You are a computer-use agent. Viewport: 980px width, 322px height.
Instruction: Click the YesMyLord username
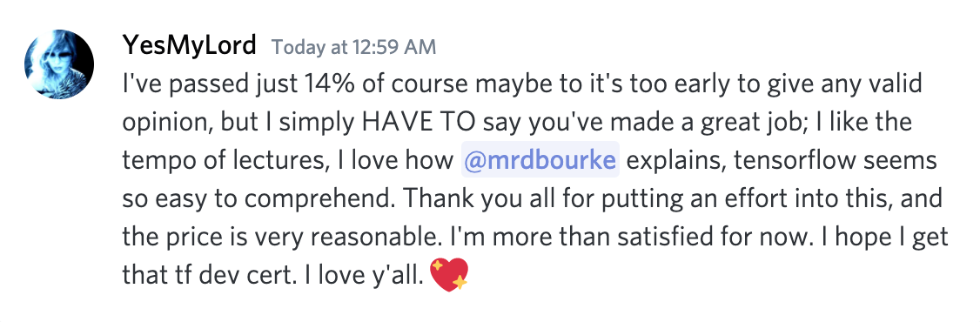[x=190, y=45]
